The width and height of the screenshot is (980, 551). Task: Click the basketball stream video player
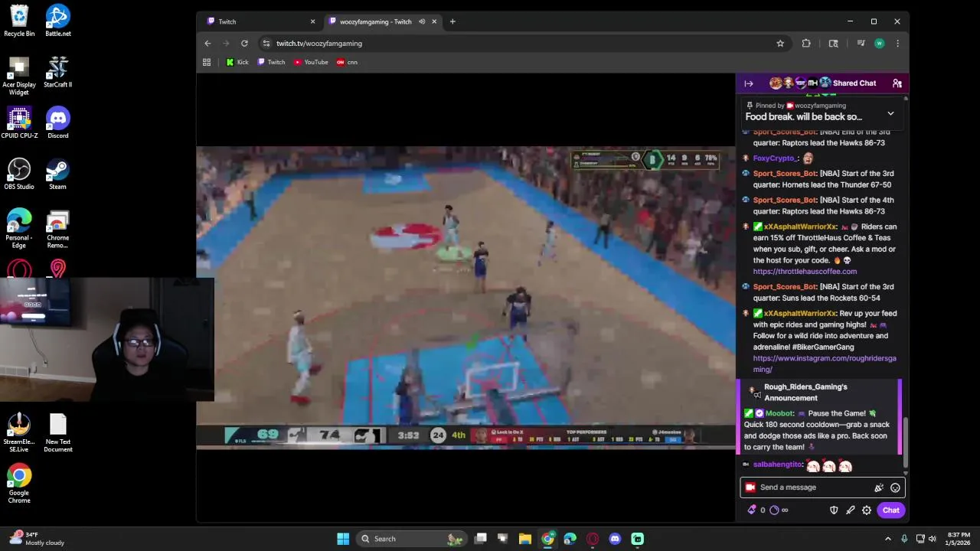pos(465,297)
